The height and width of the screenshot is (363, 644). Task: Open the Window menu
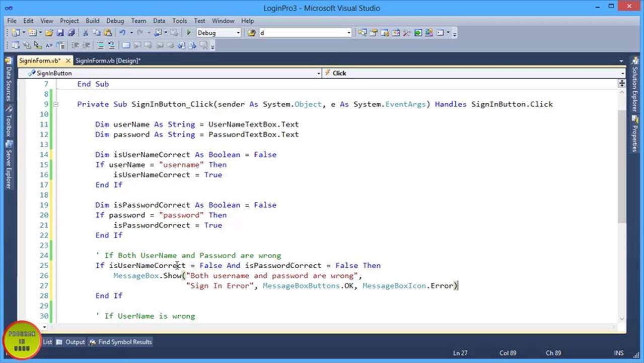[x=223, y=21]
